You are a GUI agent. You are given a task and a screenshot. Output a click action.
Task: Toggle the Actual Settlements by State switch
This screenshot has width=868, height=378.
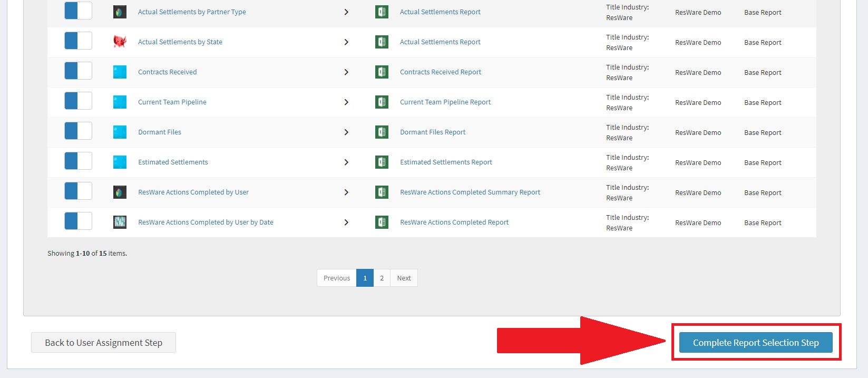coord(78,41)
